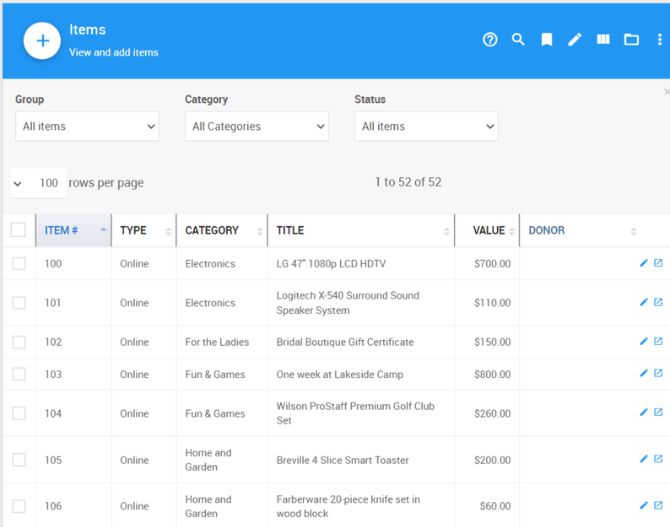
Task: Open item 105 in new window icon
Action: click(x=658, y=459)
